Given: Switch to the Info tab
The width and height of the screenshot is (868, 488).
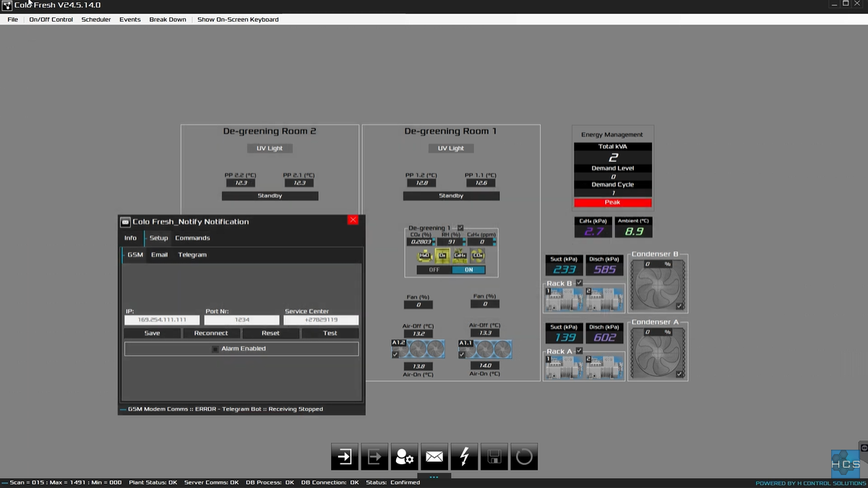Looking at the screenshot, I should (x=130, y=238).
